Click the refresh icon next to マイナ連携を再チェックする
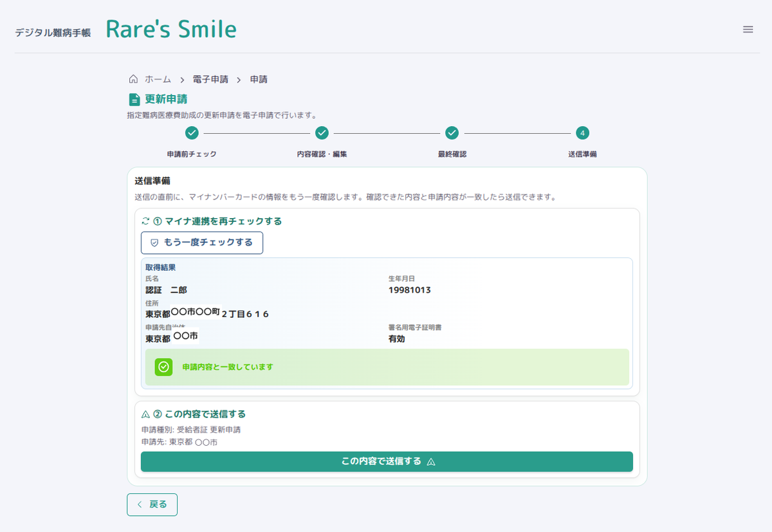Screen dimensions: 772x532 [x=145, y=221]
